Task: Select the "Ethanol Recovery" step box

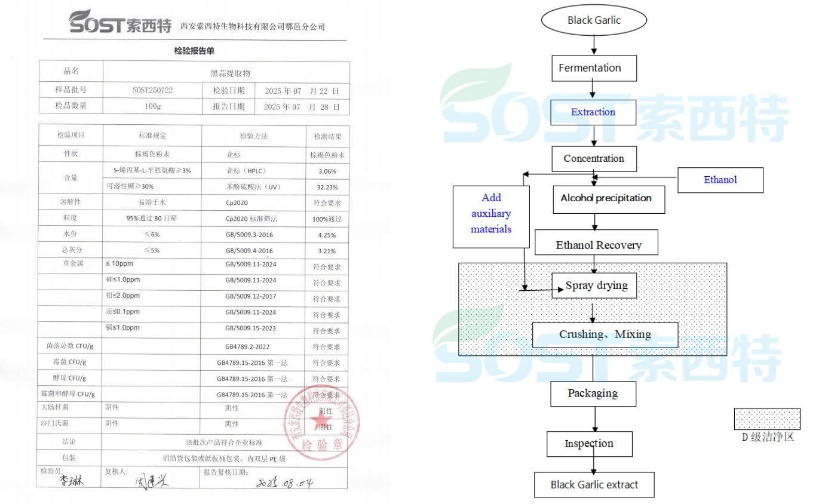Action: tap(597, 244)
